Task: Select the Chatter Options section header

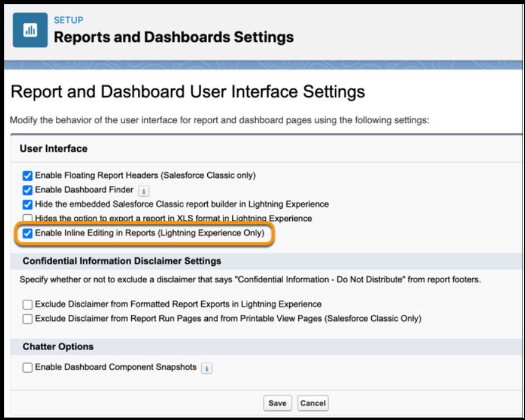Action: click(58, 347)
